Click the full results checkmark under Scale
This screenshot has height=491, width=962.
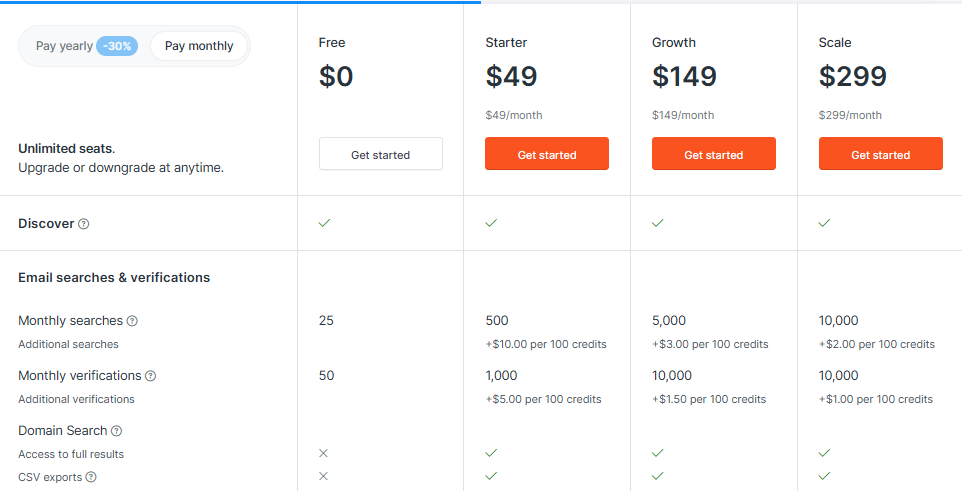[x=825, y=453]
